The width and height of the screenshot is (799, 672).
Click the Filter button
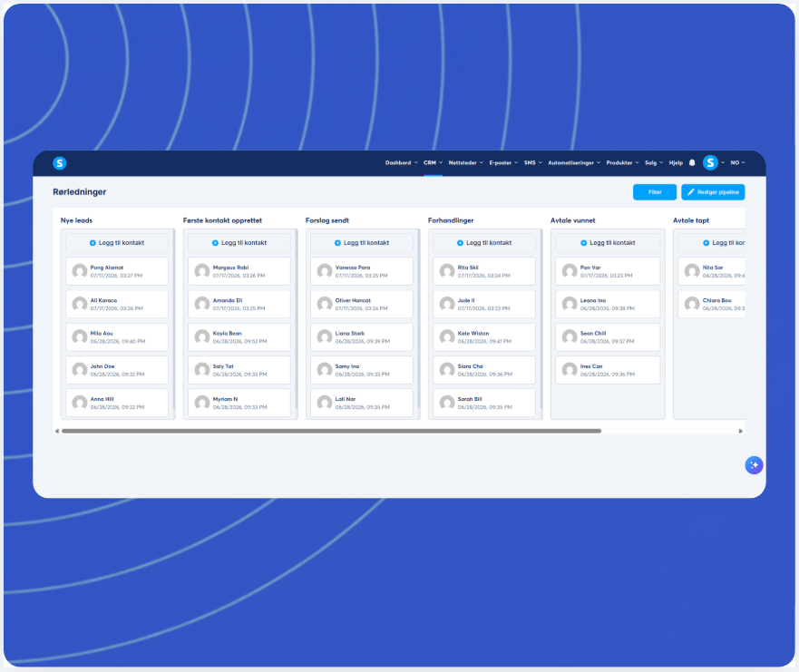click(655, 192)
